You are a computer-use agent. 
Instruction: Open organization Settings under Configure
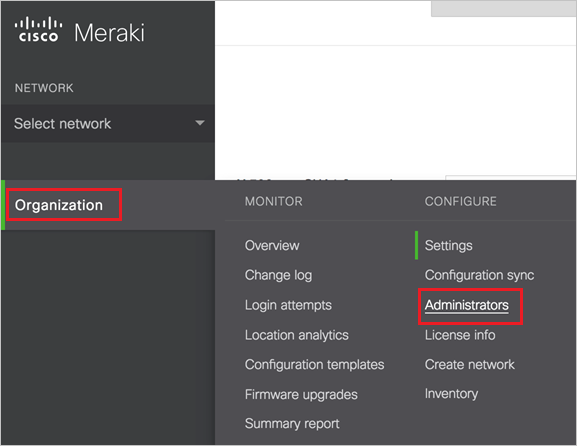(x=449, y=245)
